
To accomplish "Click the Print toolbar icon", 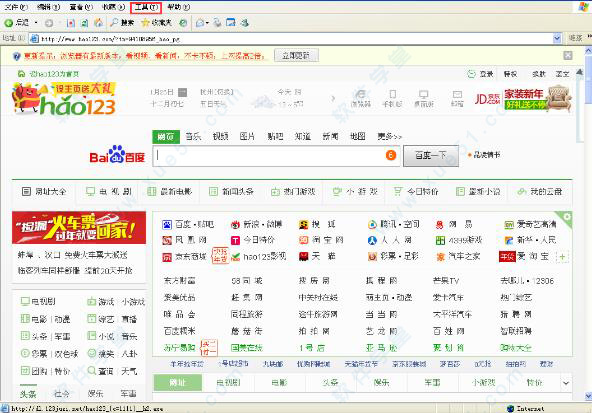I will click(x=217, y=23).
